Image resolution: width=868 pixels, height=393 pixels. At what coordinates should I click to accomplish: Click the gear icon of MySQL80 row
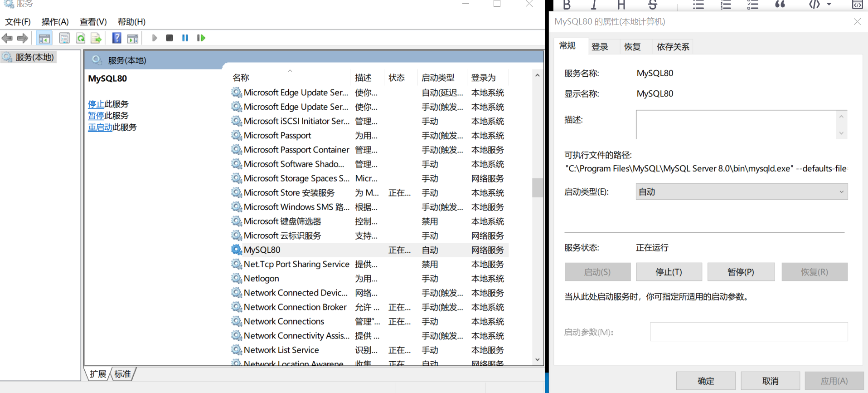coord(236,250)
